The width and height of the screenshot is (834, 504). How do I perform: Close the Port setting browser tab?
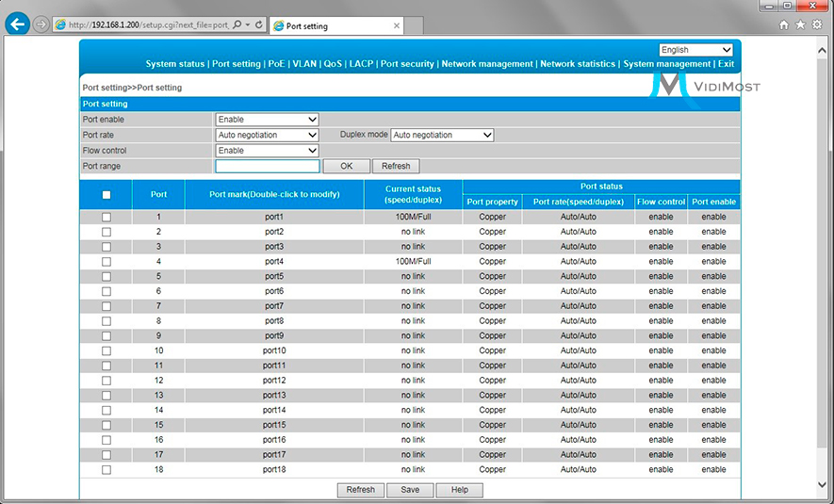tap(397, 25)
